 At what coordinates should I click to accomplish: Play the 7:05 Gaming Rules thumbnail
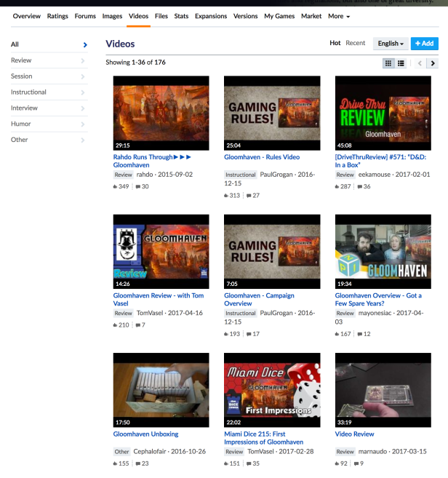click(x=272, y=252)
